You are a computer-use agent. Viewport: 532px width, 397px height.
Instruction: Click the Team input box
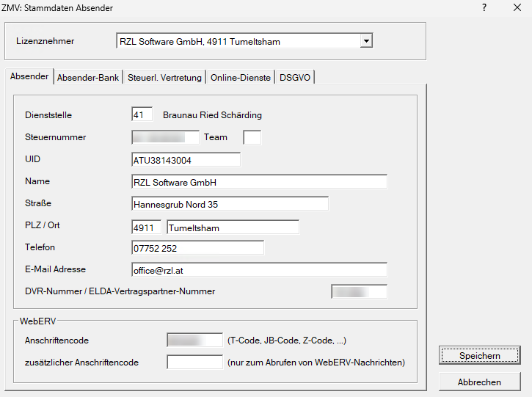pos(252,137)
